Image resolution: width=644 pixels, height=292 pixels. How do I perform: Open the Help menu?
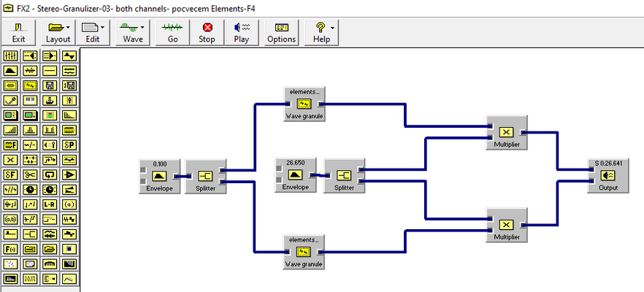321,32
